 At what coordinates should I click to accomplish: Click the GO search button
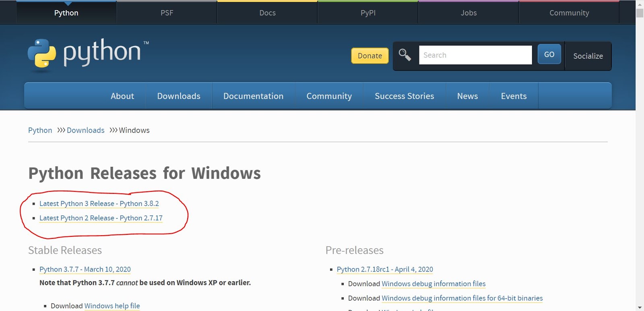[549, 54]
